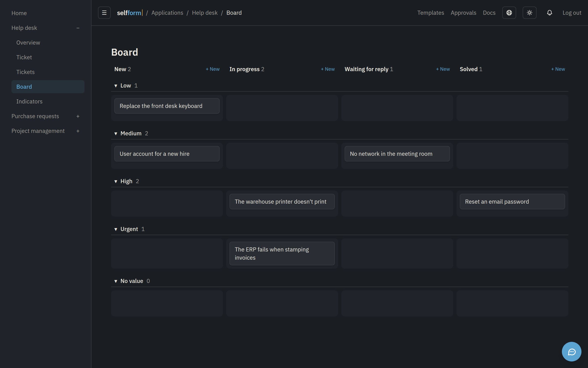Open the Tickets sidebar item
The image size is (588, 368).
pyautogui.click(x=25, y=72)
